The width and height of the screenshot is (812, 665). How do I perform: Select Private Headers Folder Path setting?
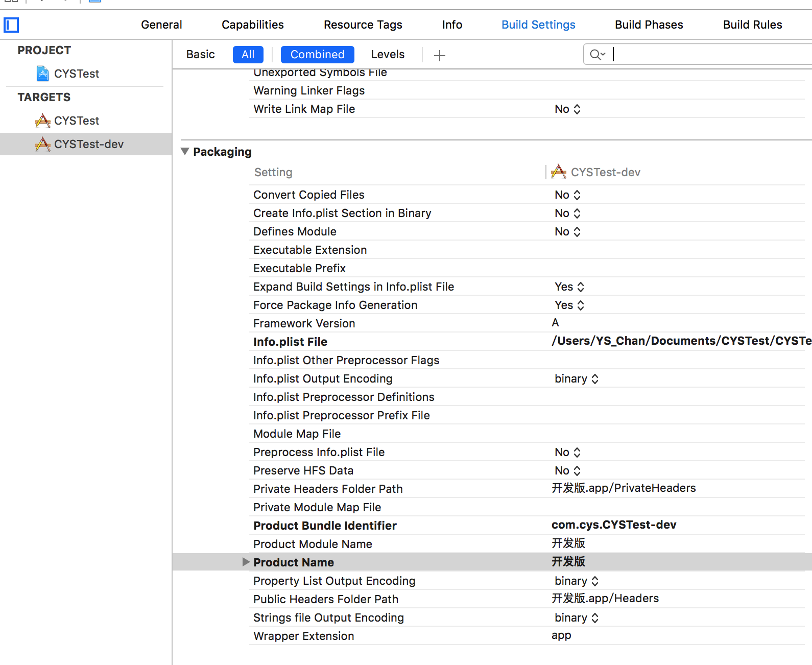328,489
